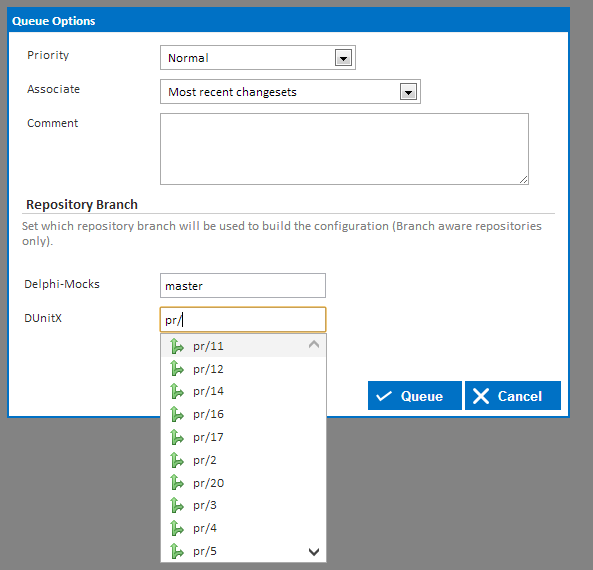Image resolution: width=593 pixels, height=570 pixels.
Task: Click the branch icon beside pr/14
Action: pos(176,391)
